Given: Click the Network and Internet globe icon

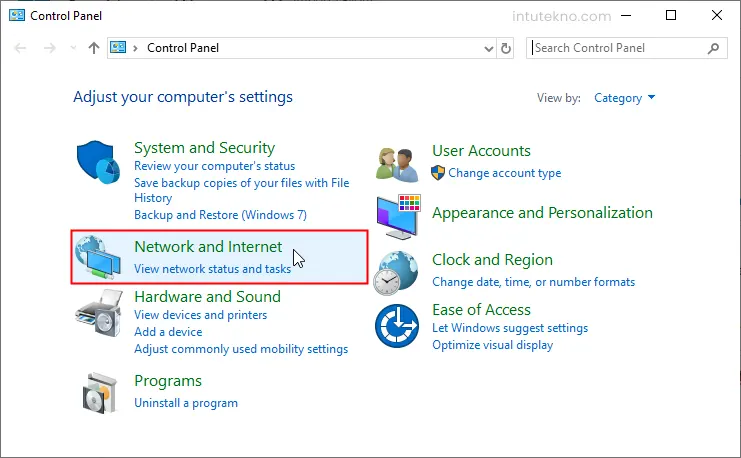Looking at the screenshot, I should 98,257.
